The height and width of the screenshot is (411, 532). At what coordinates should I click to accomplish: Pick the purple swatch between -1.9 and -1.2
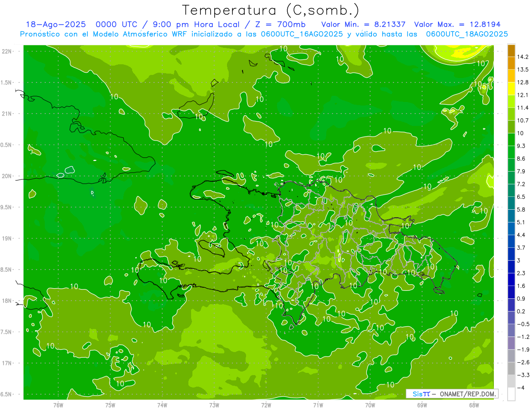click(511, 343)
